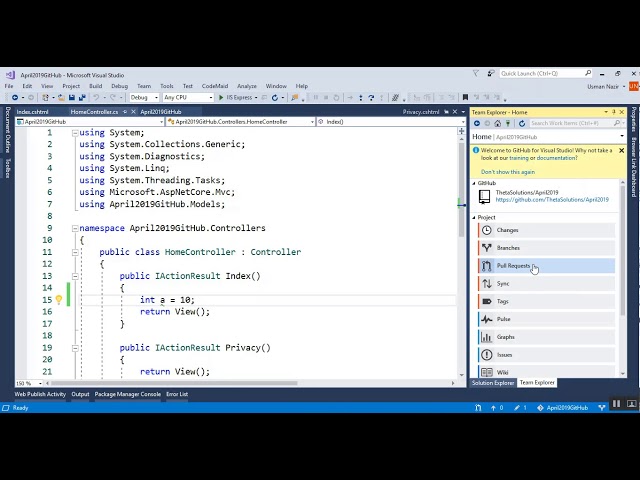Switch to the Solution Explorer tab
Image resolution: width=640 pixels, height=480 pixels.
pyautogui.click(x=493, y=383)
